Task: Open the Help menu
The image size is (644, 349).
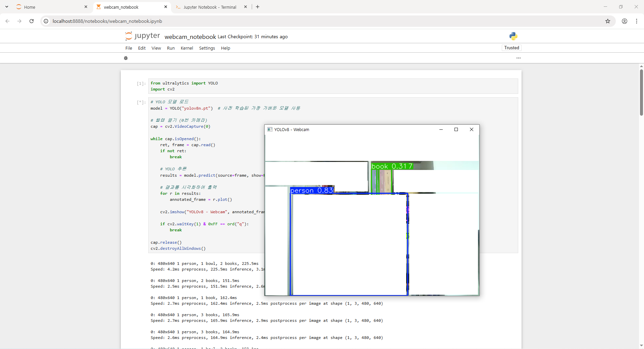Action: 225,48
